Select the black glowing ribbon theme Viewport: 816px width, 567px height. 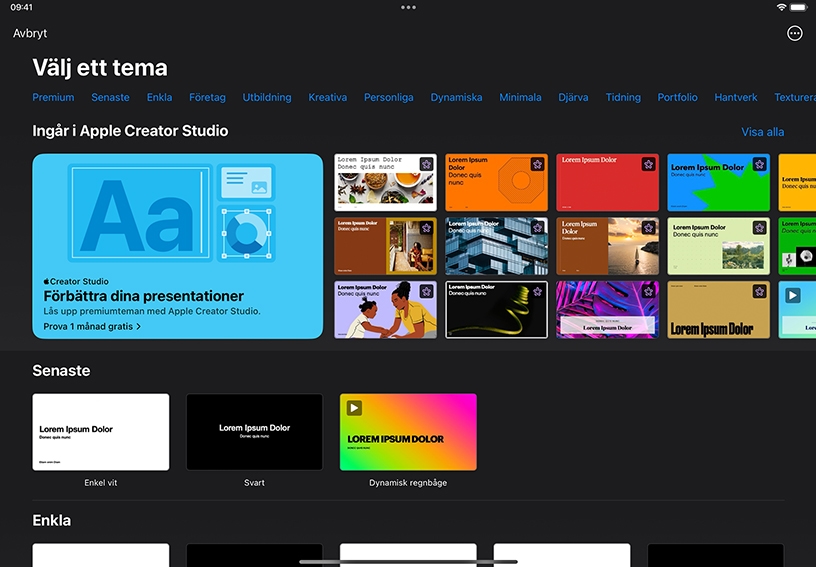[496, 310]
